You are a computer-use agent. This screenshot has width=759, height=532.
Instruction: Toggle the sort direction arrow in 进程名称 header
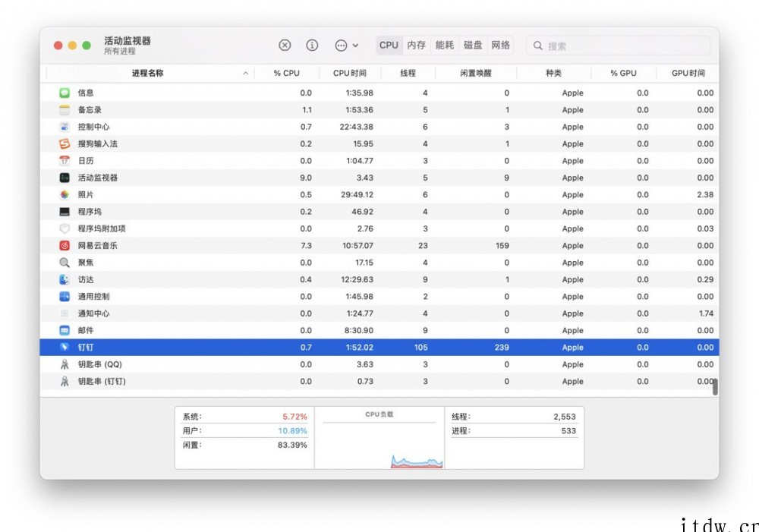point(245,73)
